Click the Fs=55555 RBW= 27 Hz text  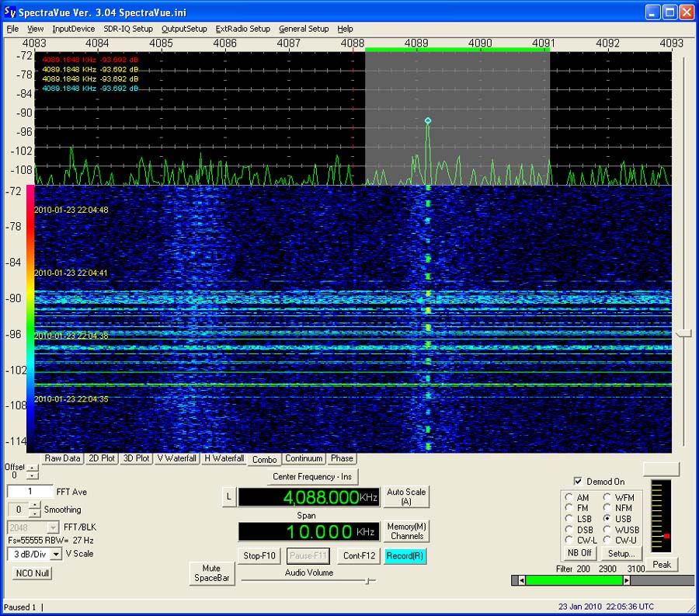(x=50, y=540)
